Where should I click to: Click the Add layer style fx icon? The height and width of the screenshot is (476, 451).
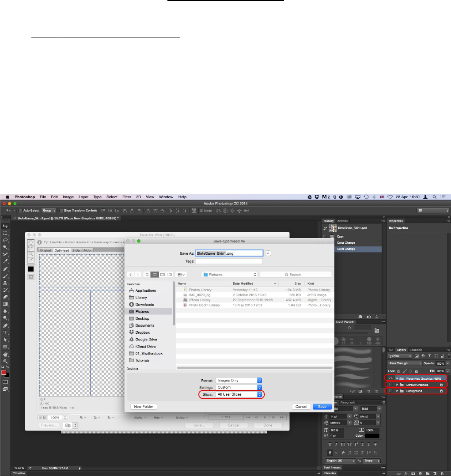[406, 473]
